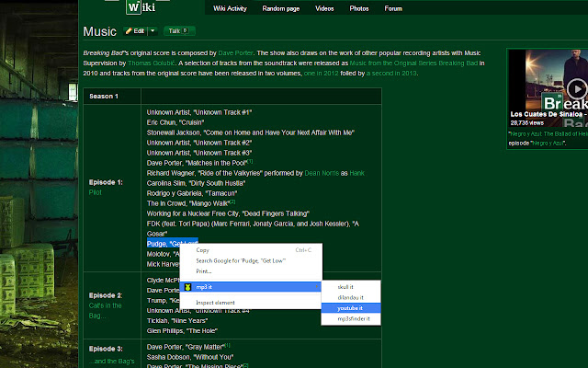Screen dimensions: 588x368
Task: Click Rodrigo y Gabriela, "Tamacun" row
Action: (x=192, y=193)
